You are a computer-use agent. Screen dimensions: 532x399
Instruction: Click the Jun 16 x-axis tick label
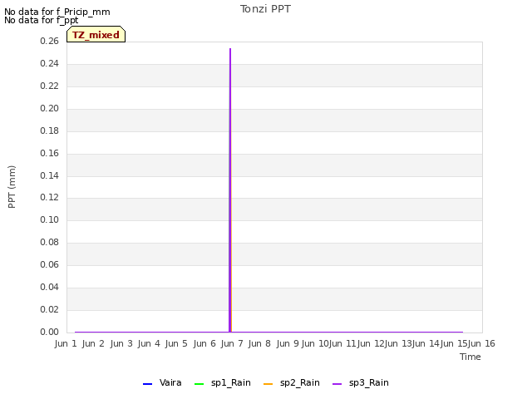[x=481, y=343]
